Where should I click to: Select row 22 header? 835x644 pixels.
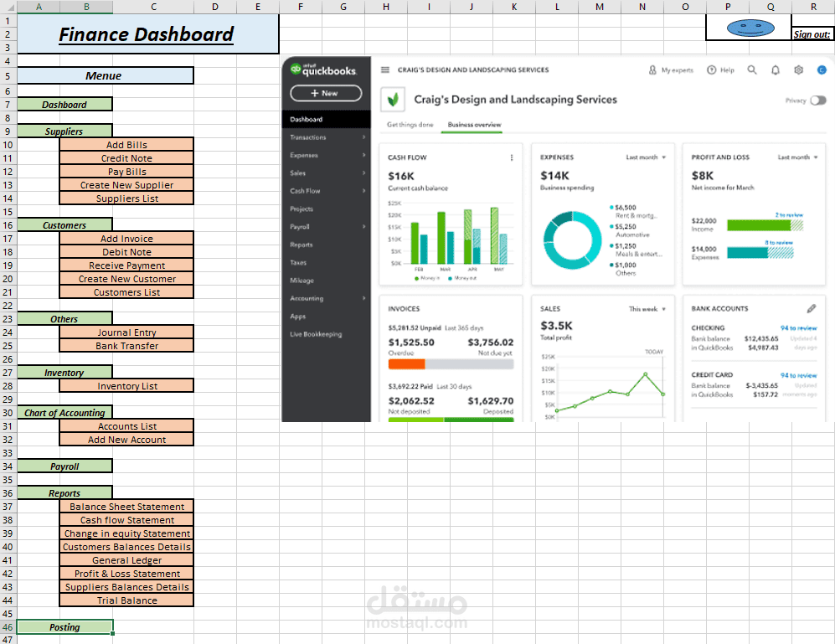point(8,306)
